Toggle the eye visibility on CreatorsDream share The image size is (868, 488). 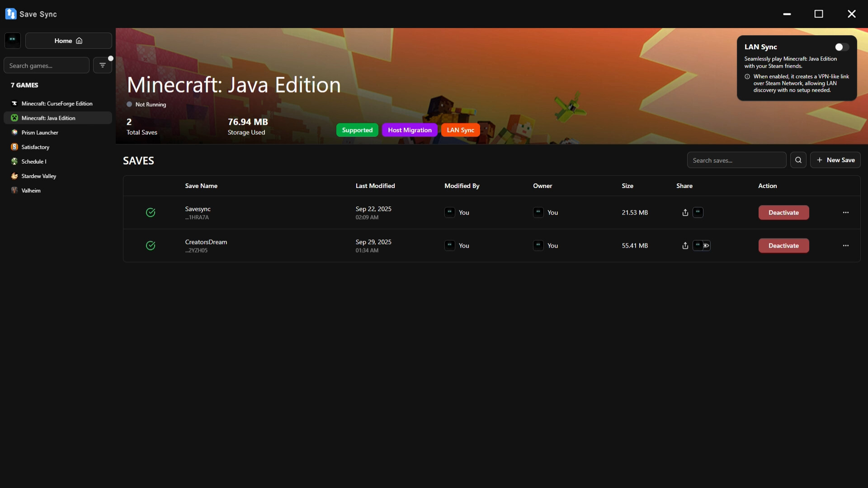(706, 245)
